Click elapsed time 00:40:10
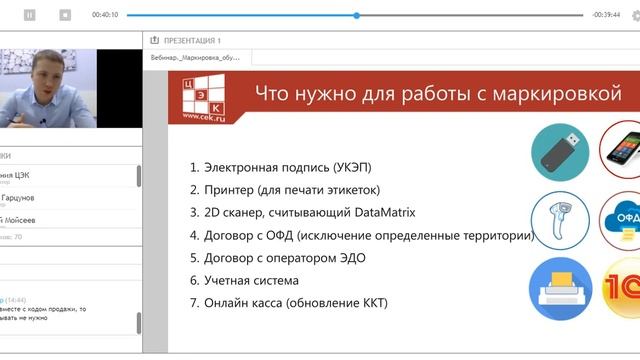 tap(105, 15)
